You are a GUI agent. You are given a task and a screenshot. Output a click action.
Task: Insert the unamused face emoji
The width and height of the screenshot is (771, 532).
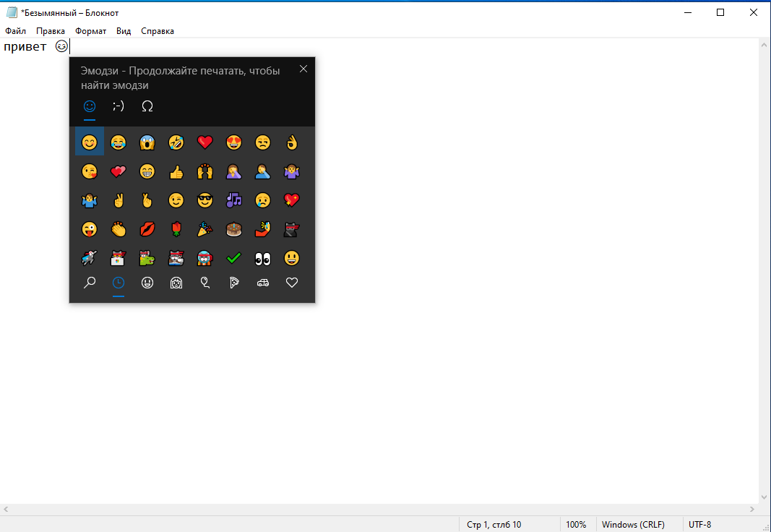pyautogui.click(x=263, y=142)
